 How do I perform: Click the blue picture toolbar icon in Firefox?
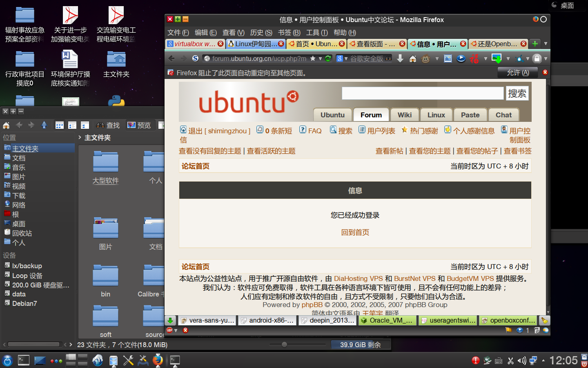click(448, 58)
